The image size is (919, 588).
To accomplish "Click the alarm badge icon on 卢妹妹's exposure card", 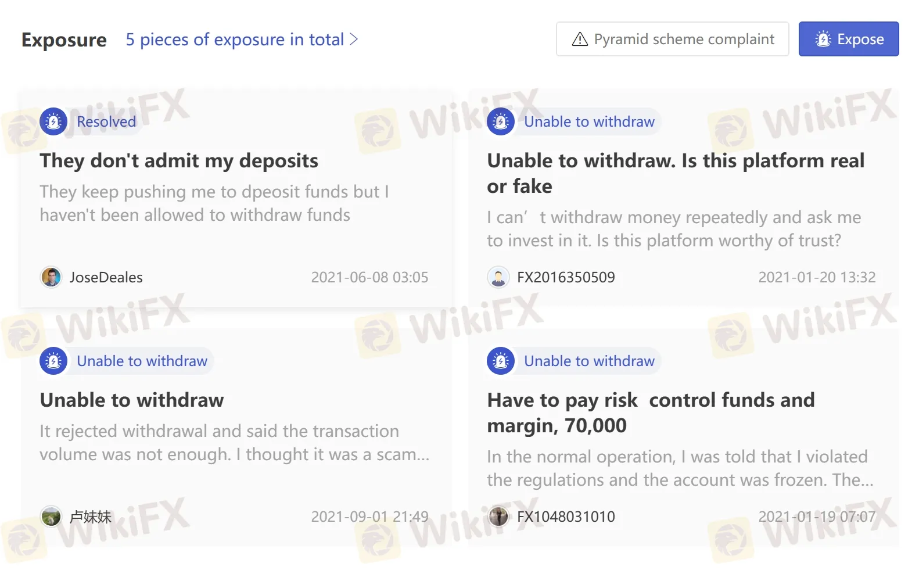I will (x=53, y=361).
